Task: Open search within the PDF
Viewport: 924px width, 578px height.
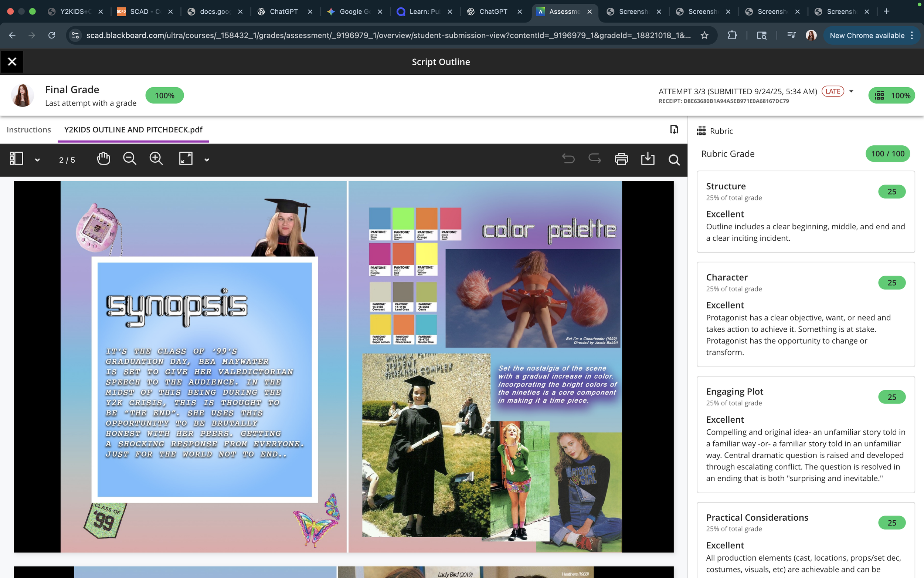Action: [x=673, y=160]
